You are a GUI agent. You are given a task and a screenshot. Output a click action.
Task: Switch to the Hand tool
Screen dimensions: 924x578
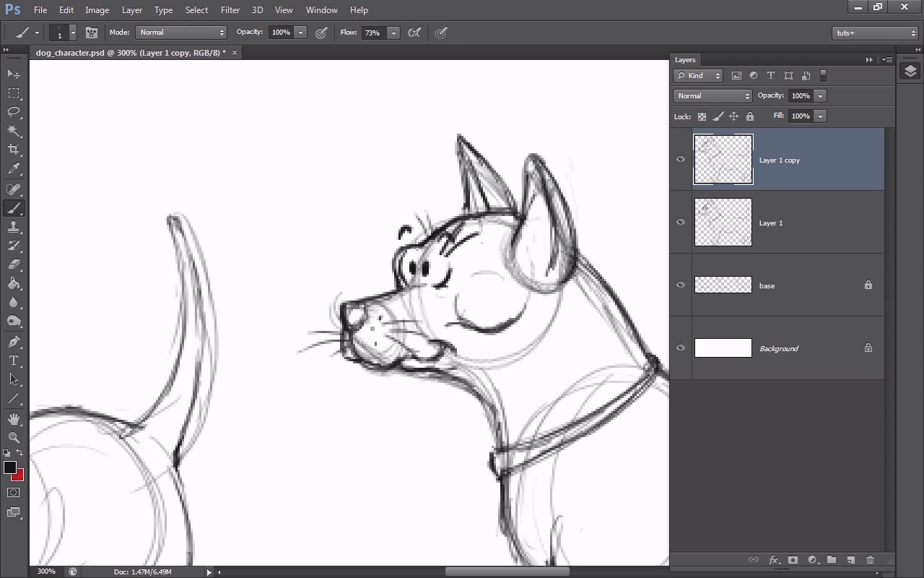(x=14, y=419)
